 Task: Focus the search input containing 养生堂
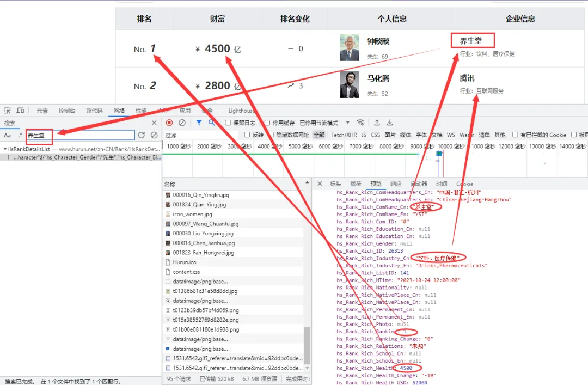tap(80, 135)
